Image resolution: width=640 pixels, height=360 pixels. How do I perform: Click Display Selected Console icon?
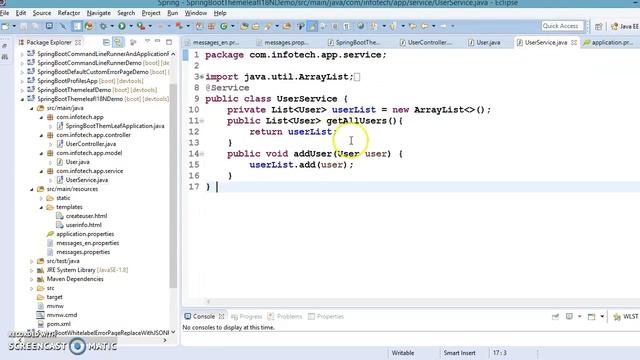pos(569,317)
